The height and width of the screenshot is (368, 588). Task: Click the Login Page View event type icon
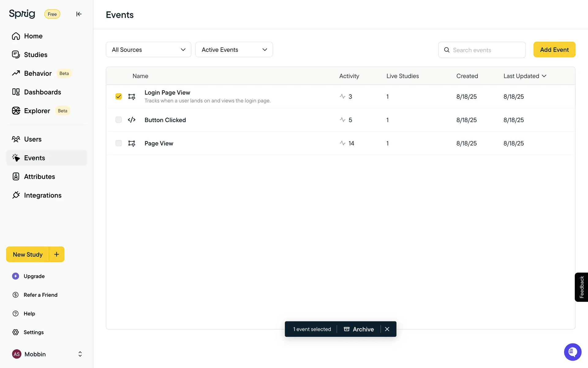132,97
